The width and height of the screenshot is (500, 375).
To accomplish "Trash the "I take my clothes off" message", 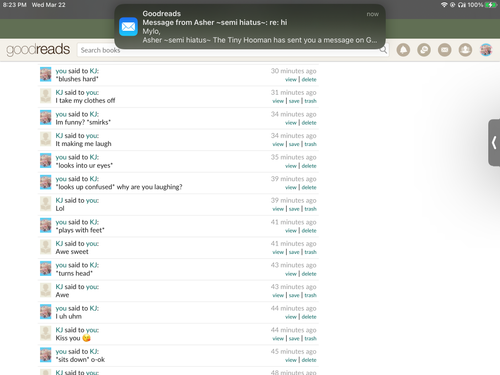I will coord(310,101).
